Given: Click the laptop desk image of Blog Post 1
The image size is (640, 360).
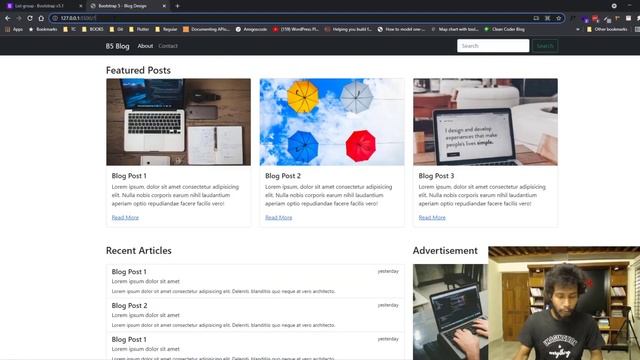Looking at the screenshot, I should click(179, 122).
